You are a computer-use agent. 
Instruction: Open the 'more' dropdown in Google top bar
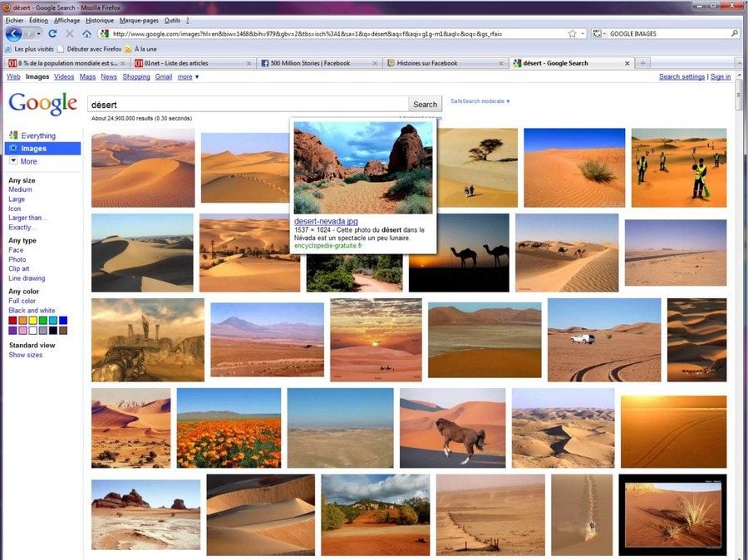(x=188, y=77)
